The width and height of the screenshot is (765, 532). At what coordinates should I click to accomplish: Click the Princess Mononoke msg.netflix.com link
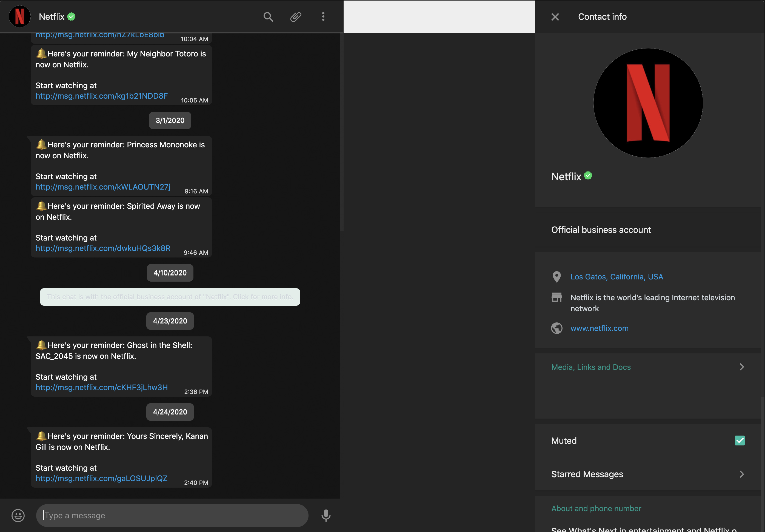point(103,187)
